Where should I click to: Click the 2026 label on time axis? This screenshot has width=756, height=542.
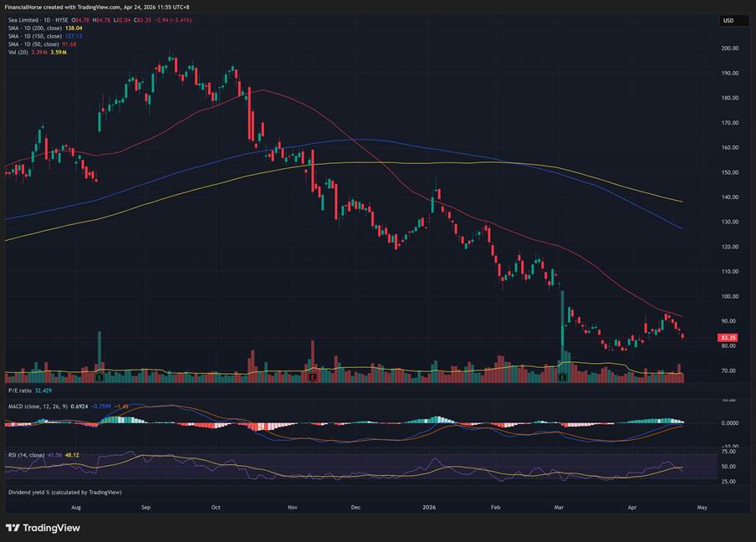429,507
